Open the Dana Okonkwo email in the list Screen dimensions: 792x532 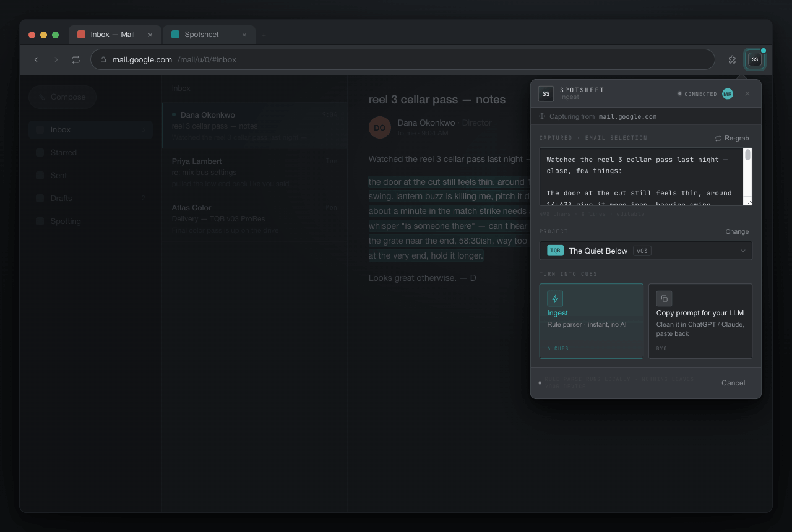254,126
